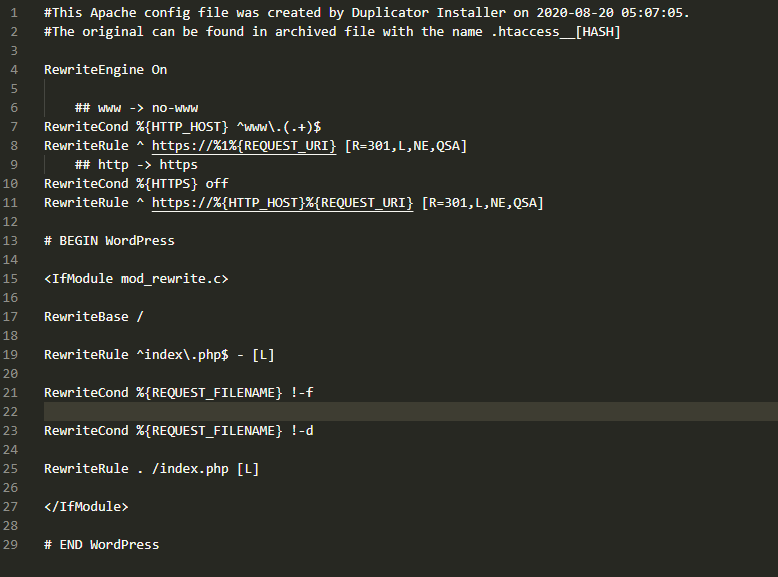
Task: Click the https://%{HTTP_HOST}%{REQUEST_URI} underlined link
Action: [282, 203]
